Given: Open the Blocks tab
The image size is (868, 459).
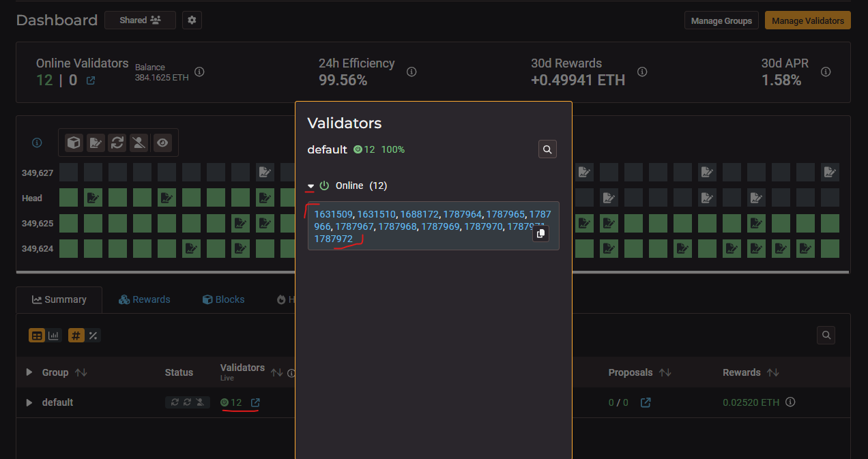Looking at the screenshot, I should [x=223, y=299].
